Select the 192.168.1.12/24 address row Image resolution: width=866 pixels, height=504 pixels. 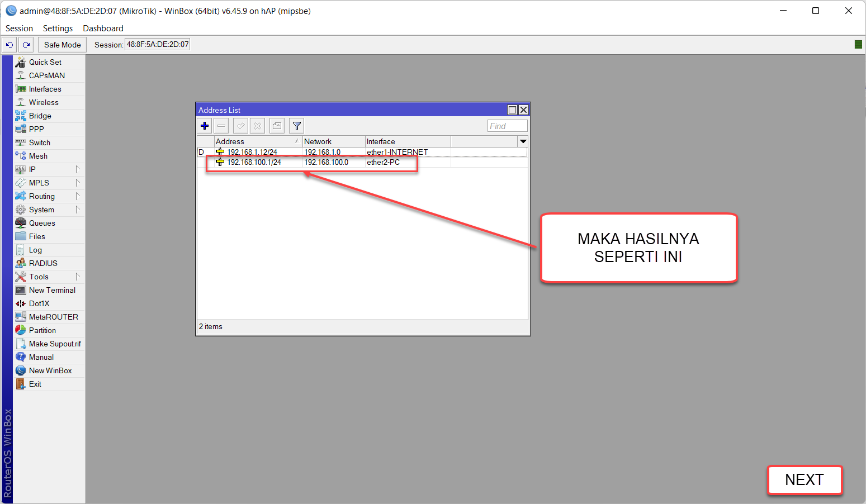click(362, 152)
